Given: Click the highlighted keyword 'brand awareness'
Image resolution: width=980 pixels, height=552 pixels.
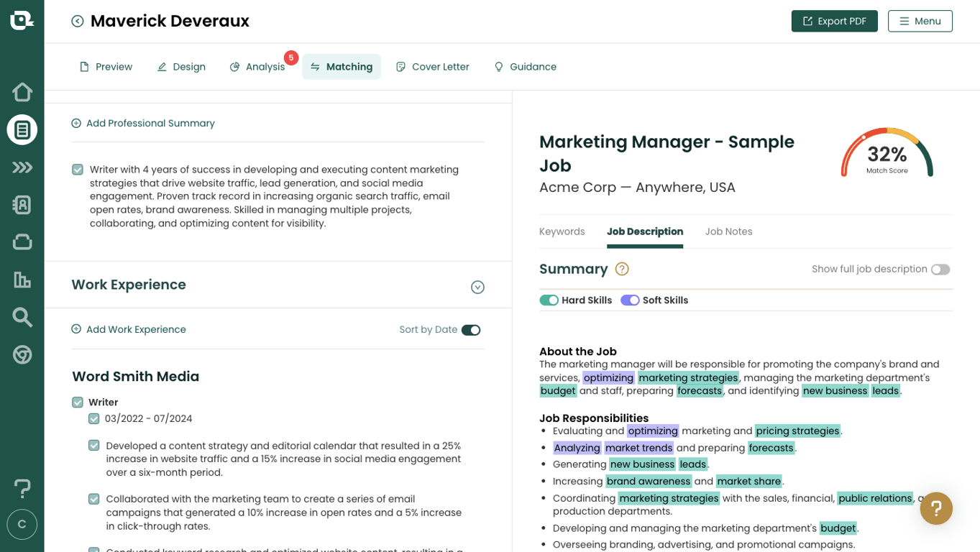Looking at the screenshot, I should pos(649,482).
